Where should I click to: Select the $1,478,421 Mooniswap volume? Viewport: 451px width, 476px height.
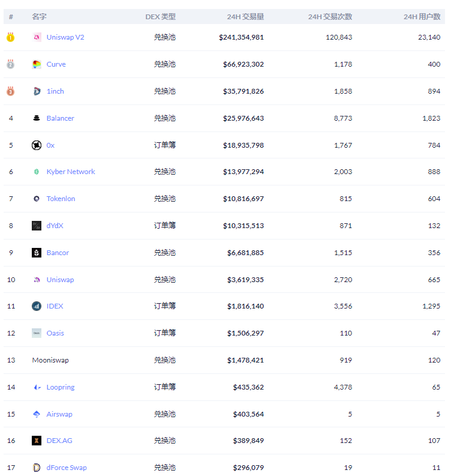[245, 360]
